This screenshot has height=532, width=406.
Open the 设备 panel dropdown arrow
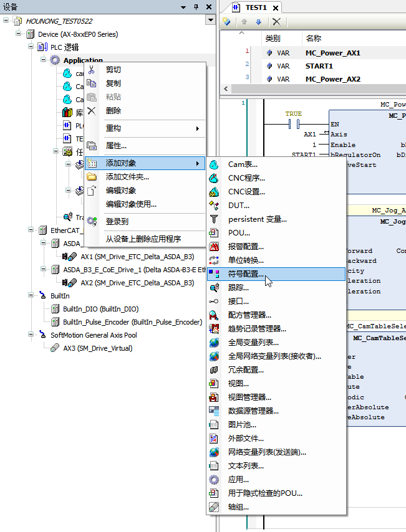183,7
